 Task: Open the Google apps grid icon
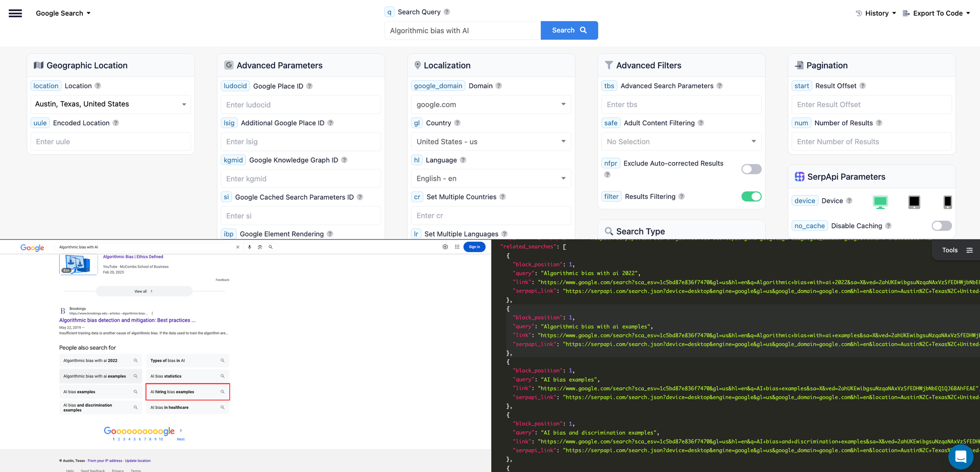457,247
